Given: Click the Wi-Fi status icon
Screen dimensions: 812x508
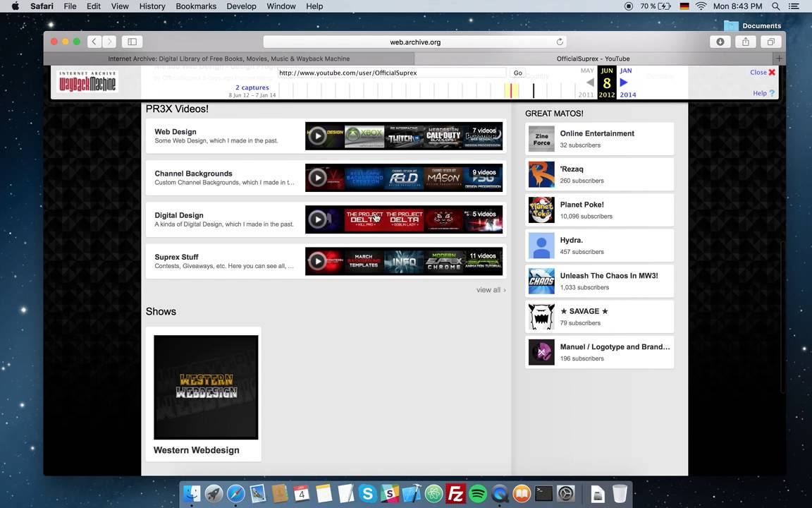Looking at the screenshot, I should point(701,6).
